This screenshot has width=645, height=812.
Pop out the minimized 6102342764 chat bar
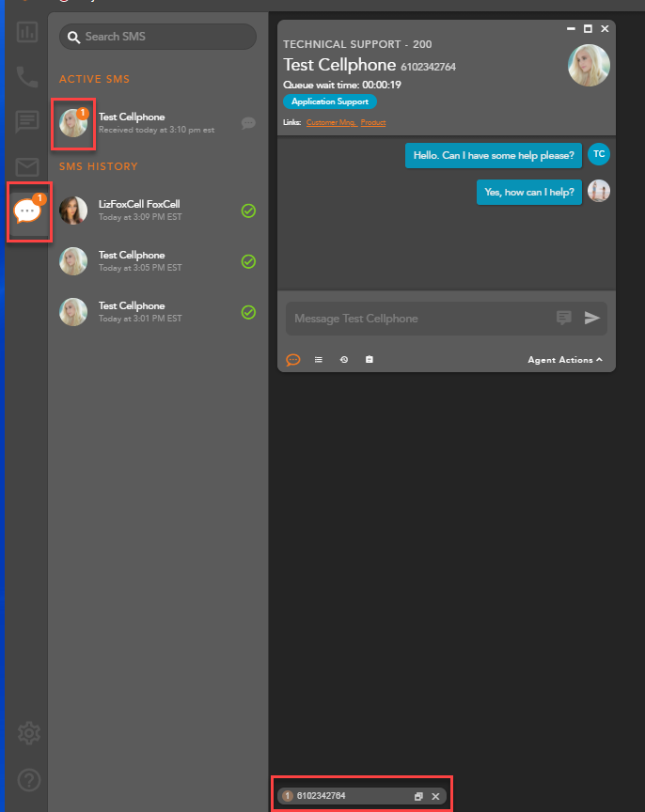point(418,796)
